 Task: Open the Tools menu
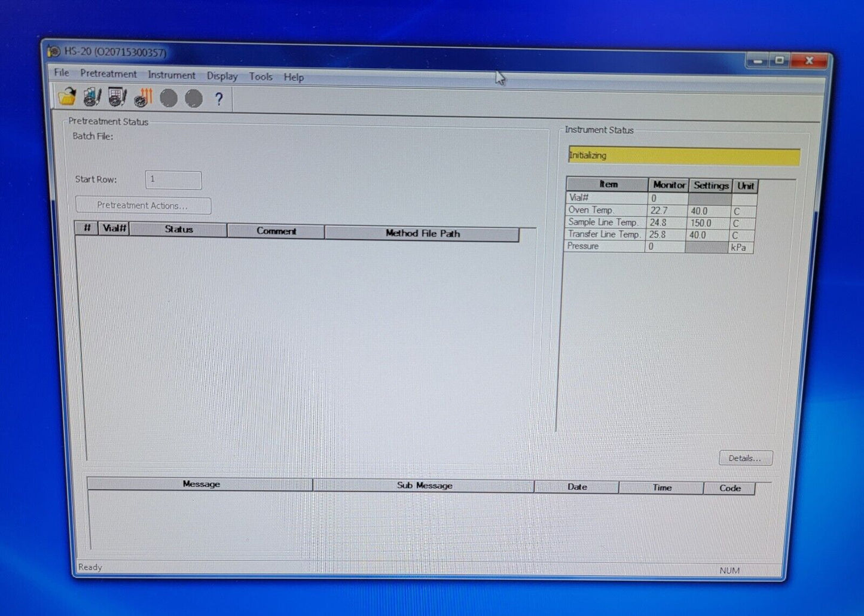coord(261,77)
